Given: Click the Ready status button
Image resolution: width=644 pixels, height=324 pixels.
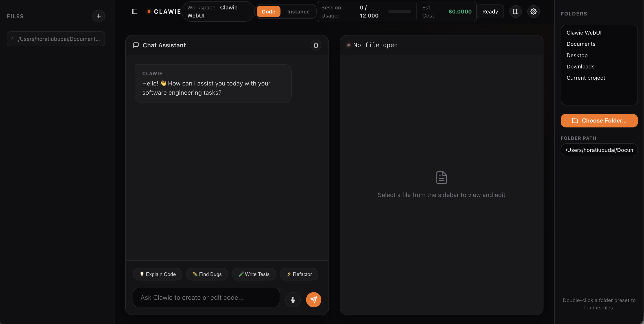Looking at the screenshot, I should pyautogui.click(x=490, y=11).
